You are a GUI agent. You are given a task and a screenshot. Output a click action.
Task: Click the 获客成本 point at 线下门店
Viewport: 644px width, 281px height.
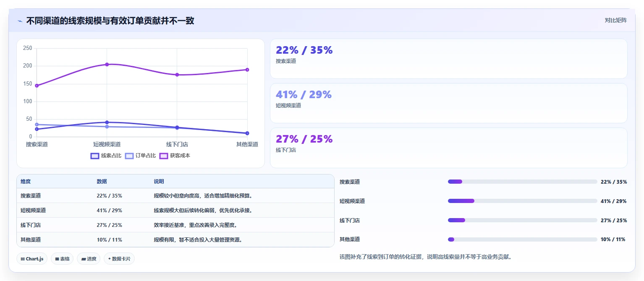coord(177,75)
